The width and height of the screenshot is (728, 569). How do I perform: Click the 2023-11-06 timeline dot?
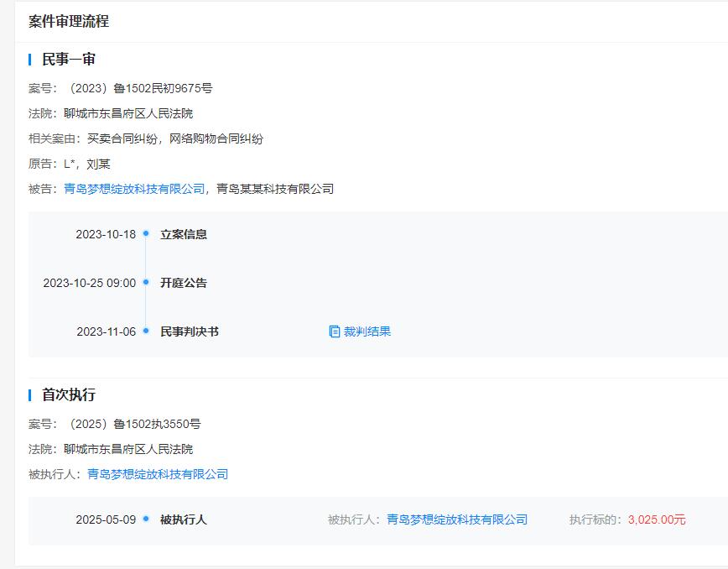tap(146, 331)
